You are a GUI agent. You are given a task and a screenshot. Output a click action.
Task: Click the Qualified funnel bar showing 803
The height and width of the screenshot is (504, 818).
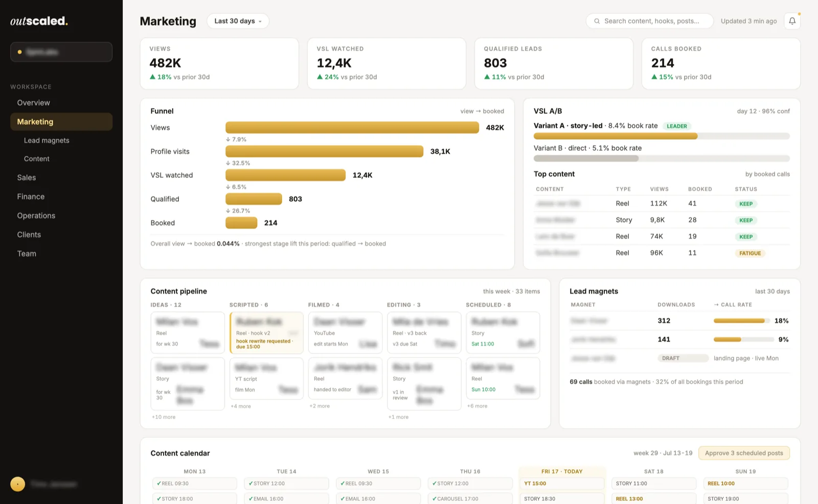pyautogui.click(x=254, y=199)
